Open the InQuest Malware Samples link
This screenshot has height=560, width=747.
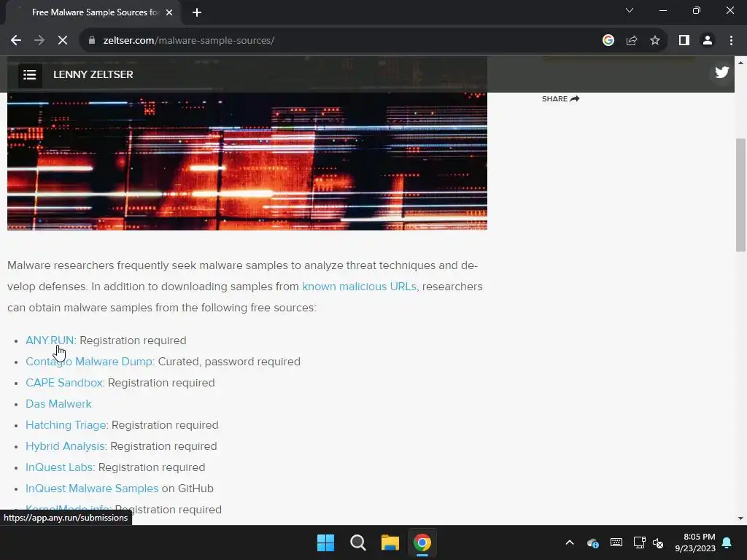(92, 488)
